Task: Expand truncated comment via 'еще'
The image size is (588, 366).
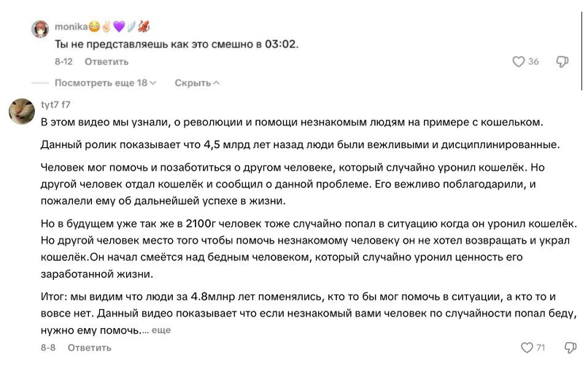Action: click(x=161, y=330)
